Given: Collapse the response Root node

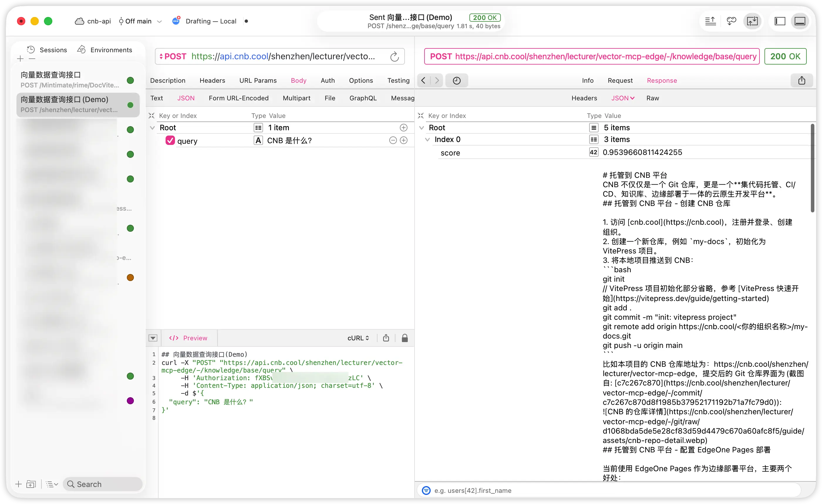Looking at the screenshot, I should pos(421,128).
